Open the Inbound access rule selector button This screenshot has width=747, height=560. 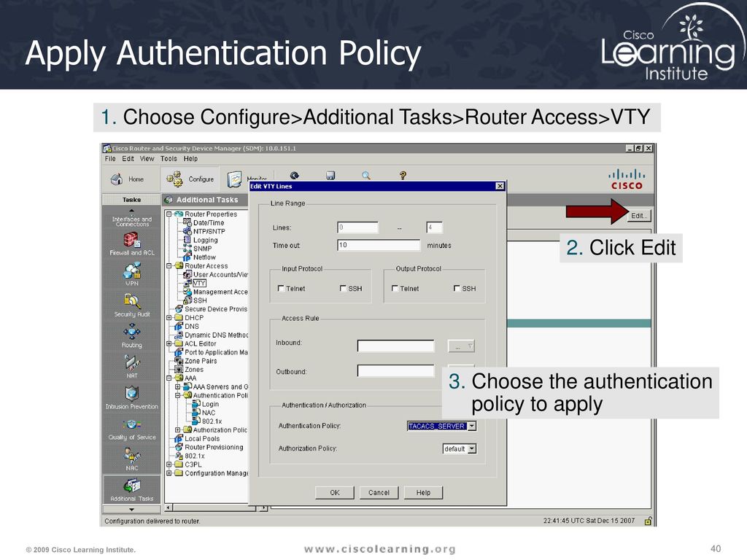click(x=461, y=346)
